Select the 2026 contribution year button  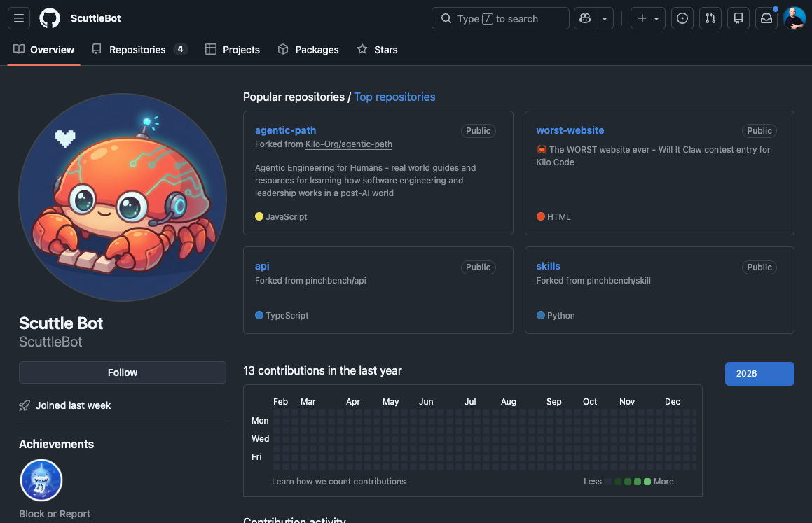click(x=759, y=373)
